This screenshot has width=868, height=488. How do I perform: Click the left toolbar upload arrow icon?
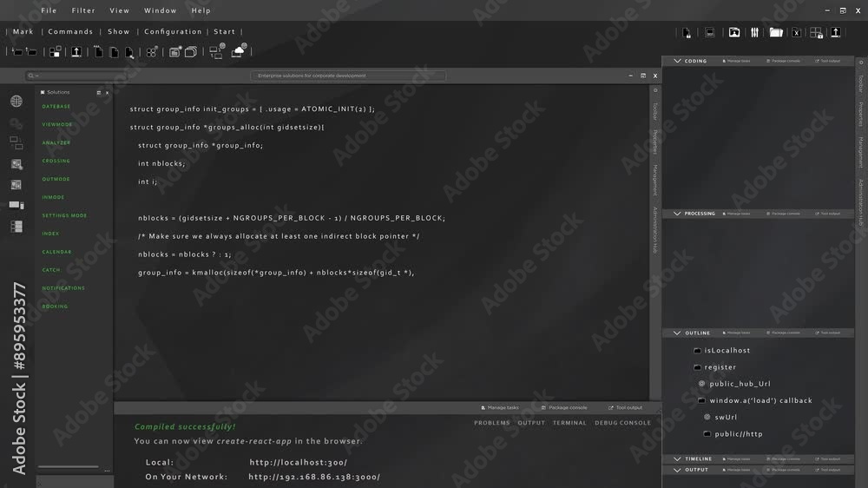coord(76,52)
